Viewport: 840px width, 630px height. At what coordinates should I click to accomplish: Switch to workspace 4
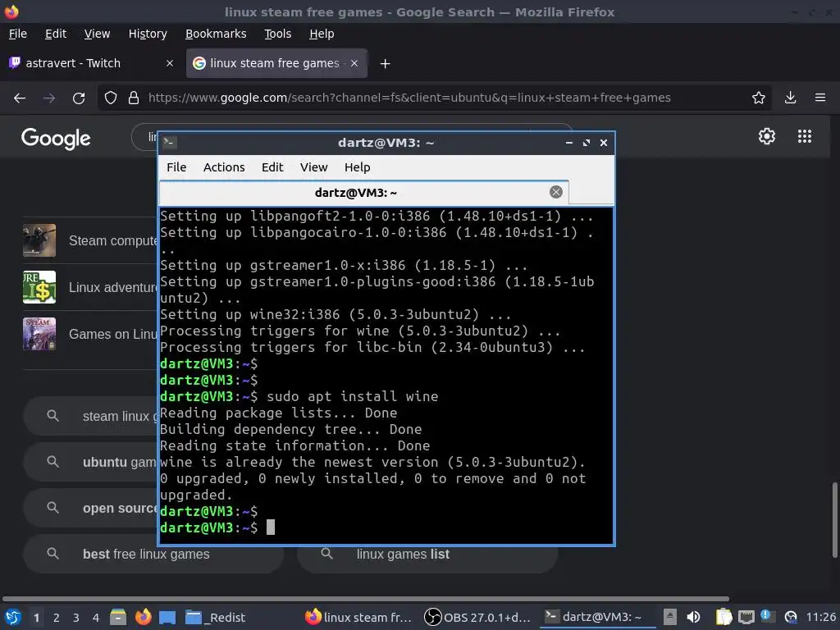96,618
